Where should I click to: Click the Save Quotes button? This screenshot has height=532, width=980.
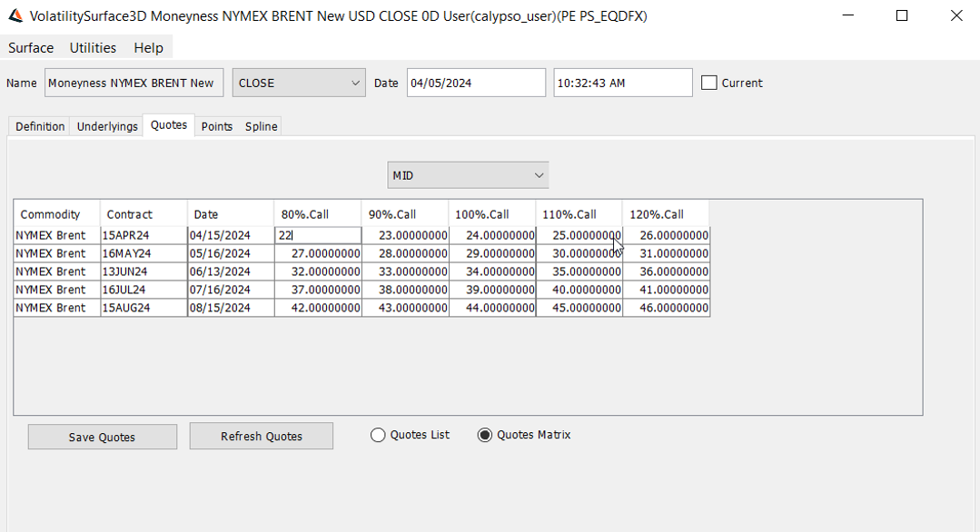coord(103,437)
